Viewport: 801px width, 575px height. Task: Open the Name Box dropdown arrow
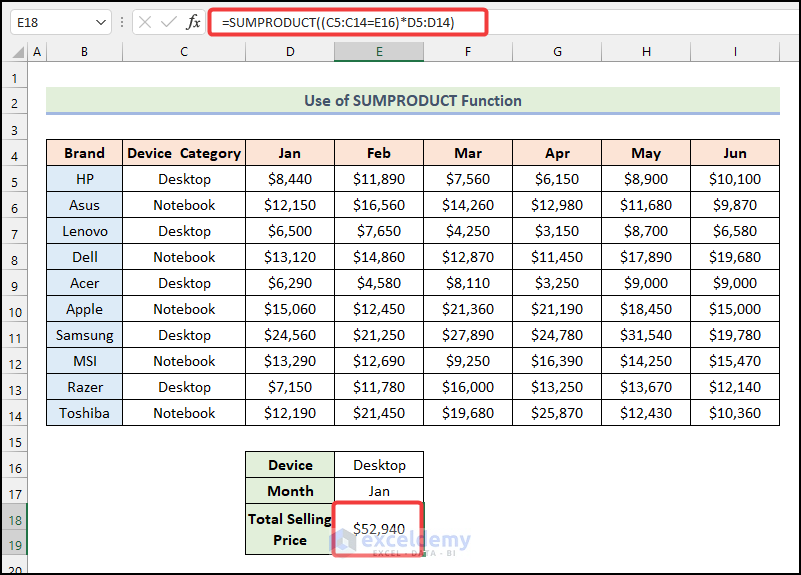pyautogui.click(x=101, y=22)
